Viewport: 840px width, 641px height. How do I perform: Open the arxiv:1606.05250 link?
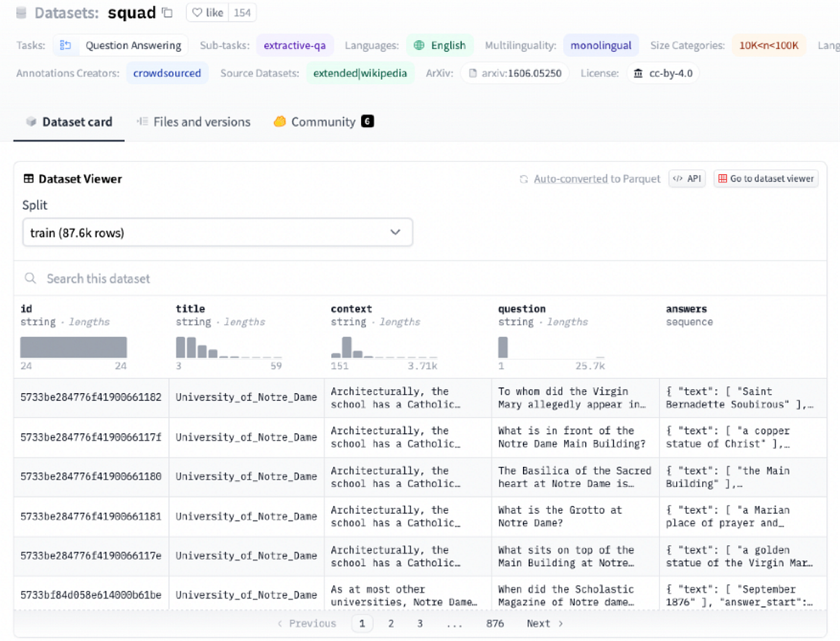514,73
